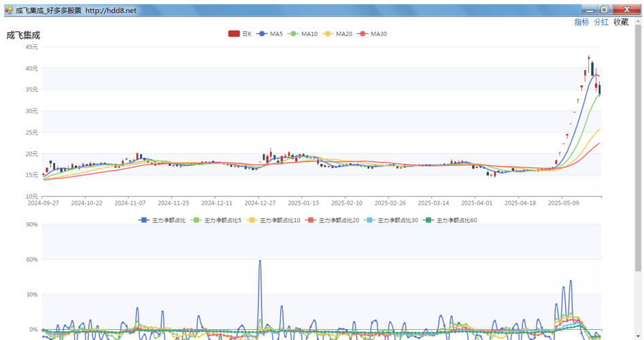Toggle the MA10 legend line
The width and height of the screenshot is (644, 340).
point(303,34)
